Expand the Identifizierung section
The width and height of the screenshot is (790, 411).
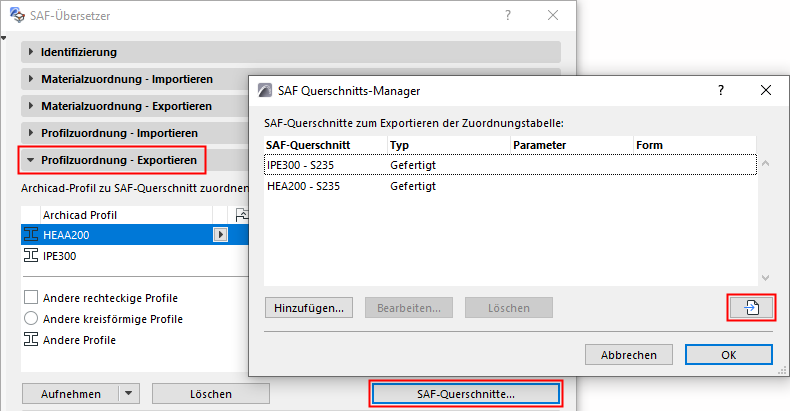point(31,51)
